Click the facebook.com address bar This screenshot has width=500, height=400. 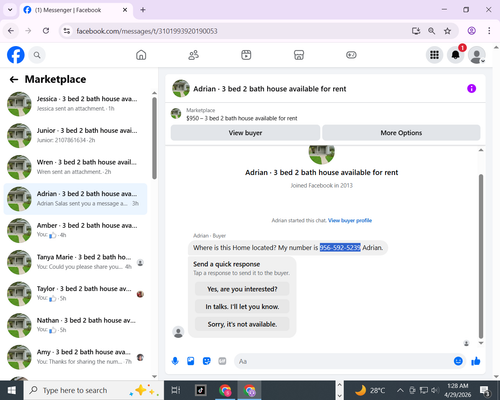point(233,31)
